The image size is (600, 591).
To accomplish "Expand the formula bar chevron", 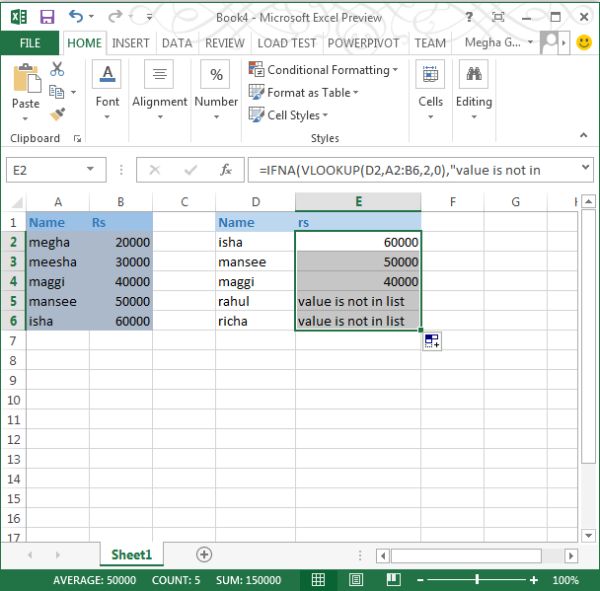I will (585, 167).
